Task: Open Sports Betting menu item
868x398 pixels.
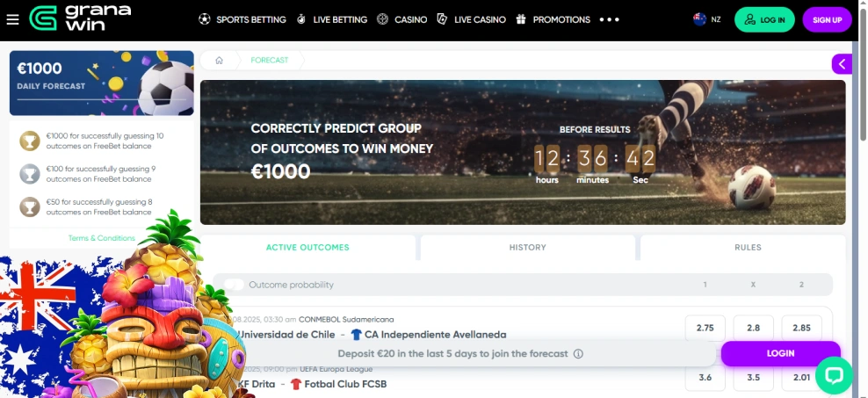Action: tap(242, 19)
